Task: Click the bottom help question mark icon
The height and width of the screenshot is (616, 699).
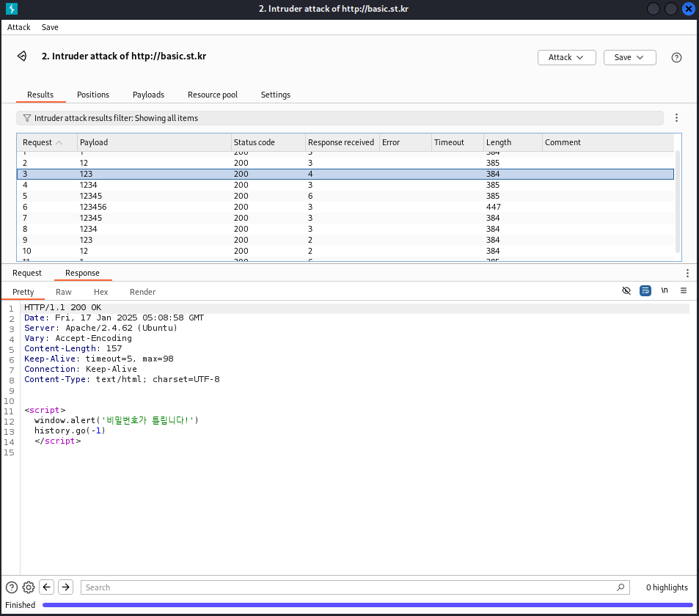Action: coord(12,587)
